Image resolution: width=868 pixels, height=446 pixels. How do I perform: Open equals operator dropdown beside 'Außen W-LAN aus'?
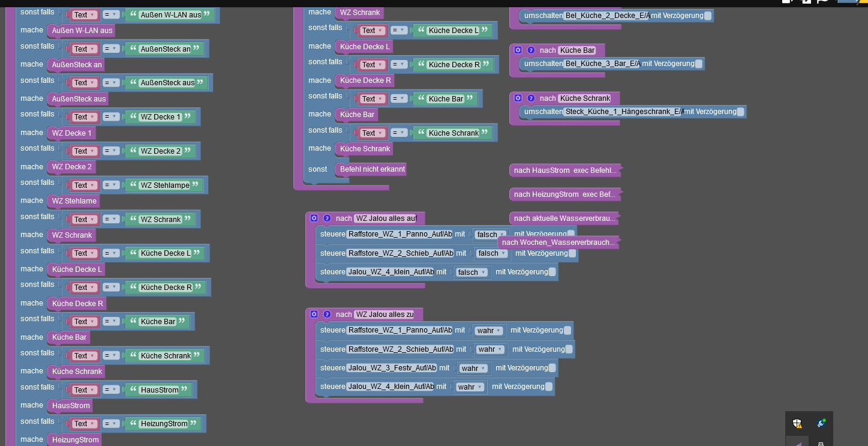112,14
